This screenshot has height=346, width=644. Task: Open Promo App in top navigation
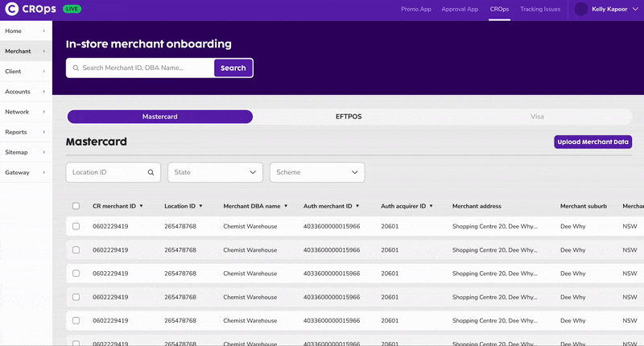click(416, 9)
